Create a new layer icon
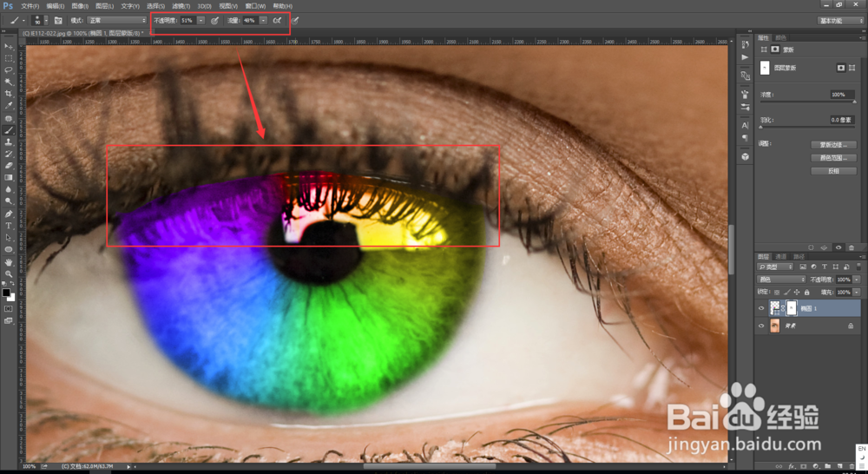Screen dimensions: 868x474 (839, 466)
